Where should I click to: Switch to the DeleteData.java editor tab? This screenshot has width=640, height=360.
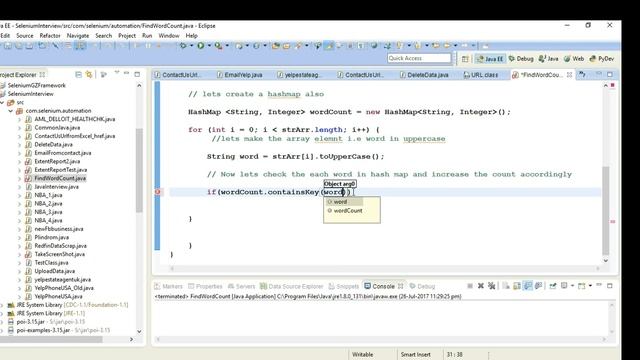(x=424, y=75)
